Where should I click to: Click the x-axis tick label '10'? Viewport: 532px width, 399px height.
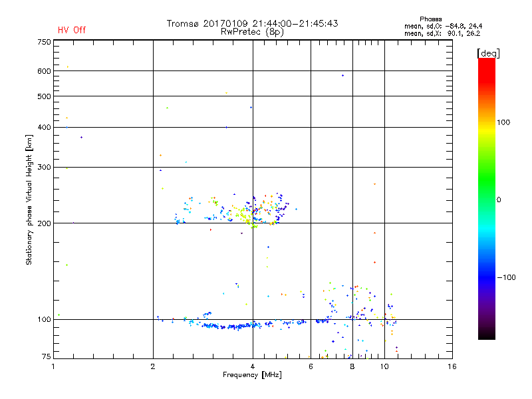click(384, 367)
